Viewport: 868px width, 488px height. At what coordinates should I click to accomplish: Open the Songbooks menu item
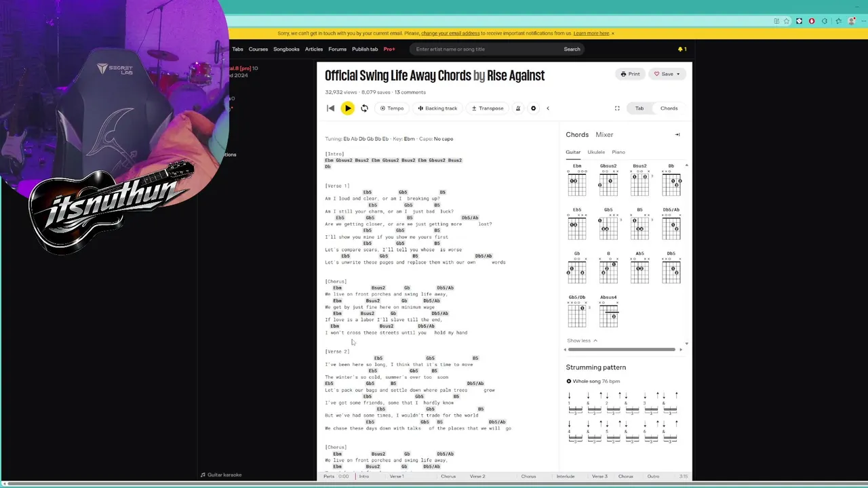286,49
